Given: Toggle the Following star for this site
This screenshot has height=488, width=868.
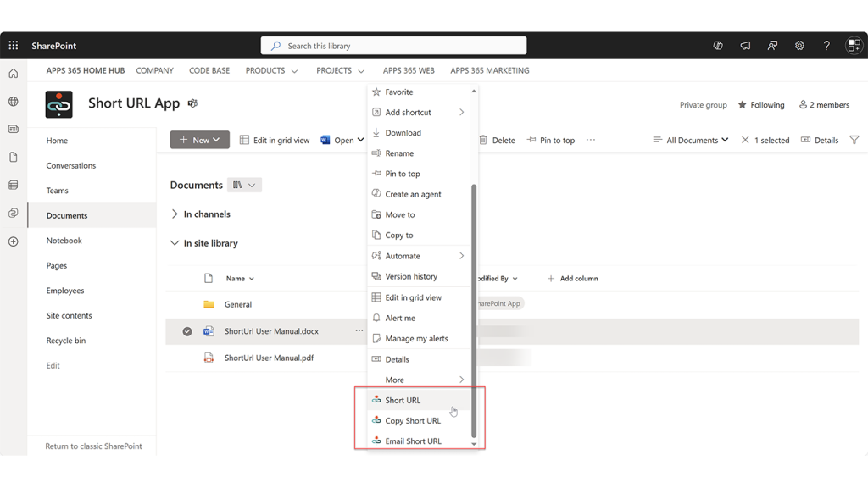Looking at the screenshot, I should pos(743,104).
